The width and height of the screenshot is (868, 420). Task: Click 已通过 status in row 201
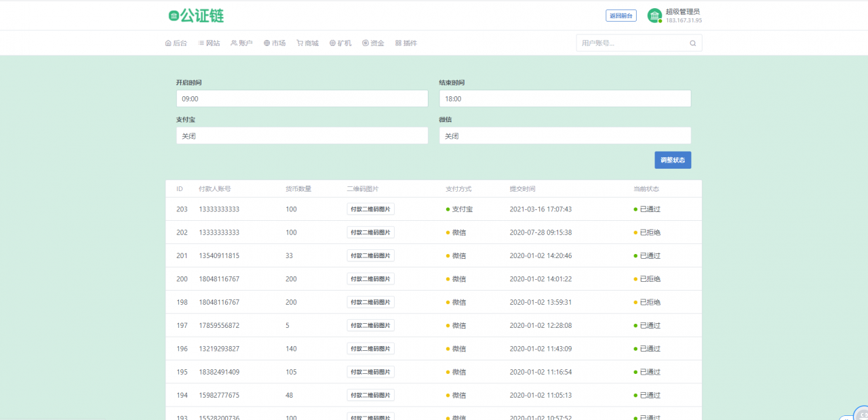point(647,255)
